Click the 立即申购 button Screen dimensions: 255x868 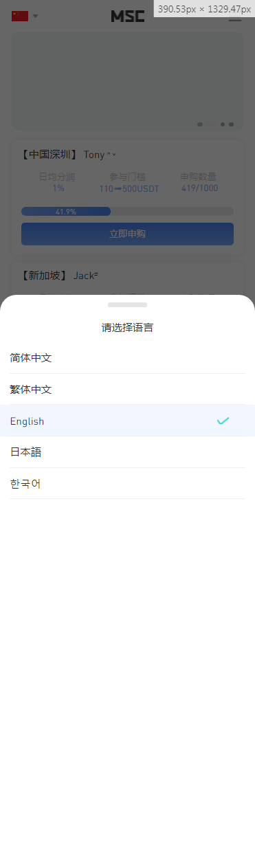(127, 234)
